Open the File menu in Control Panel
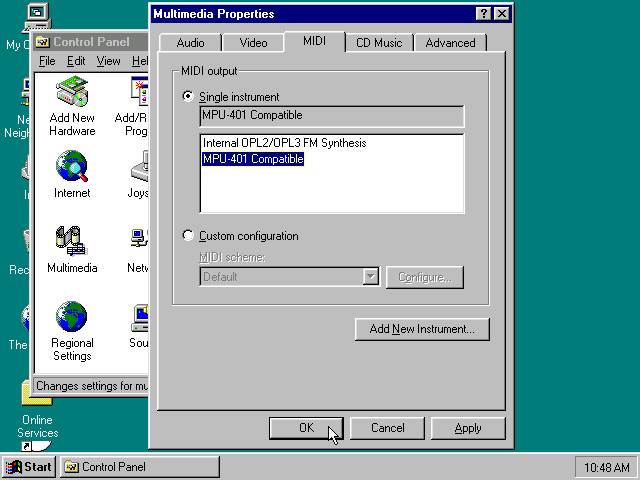Image resolution: width=640 pixels, height=480 pixels. [47, 61]
